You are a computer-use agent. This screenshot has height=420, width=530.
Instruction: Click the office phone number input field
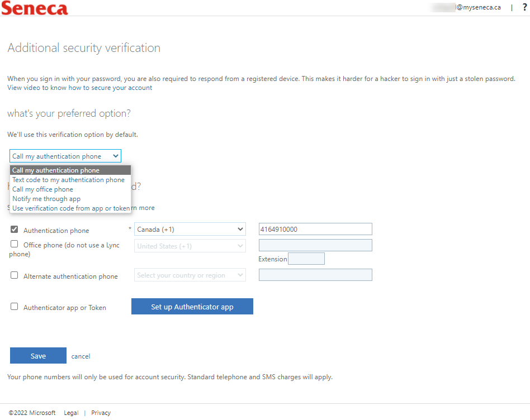coord(315,245)
